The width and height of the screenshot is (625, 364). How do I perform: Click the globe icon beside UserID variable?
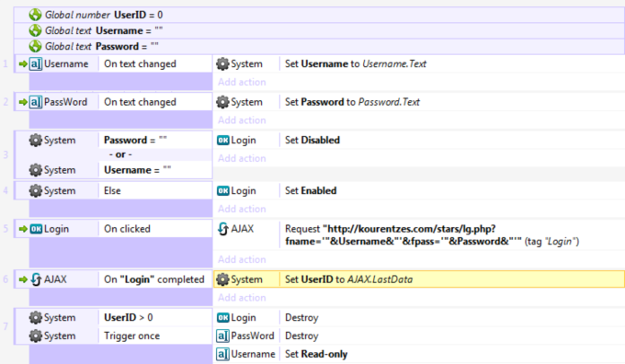tap(35, 15)
